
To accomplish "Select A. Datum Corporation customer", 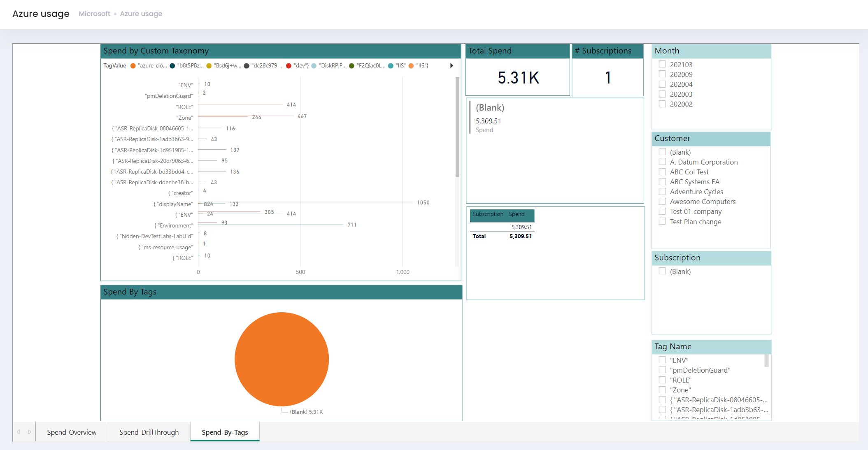I will pyautogui.click(x=662, y=162).
